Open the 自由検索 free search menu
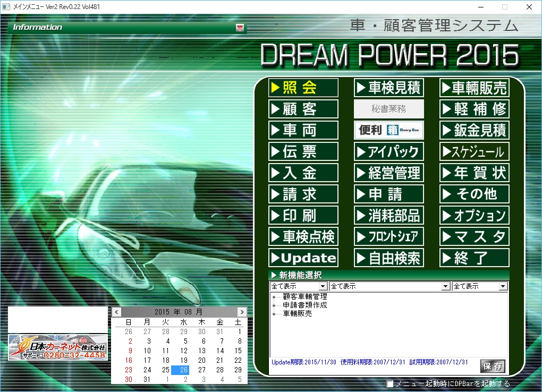The height and width of the screenshot is (392, 542). [x=389, y=258]
